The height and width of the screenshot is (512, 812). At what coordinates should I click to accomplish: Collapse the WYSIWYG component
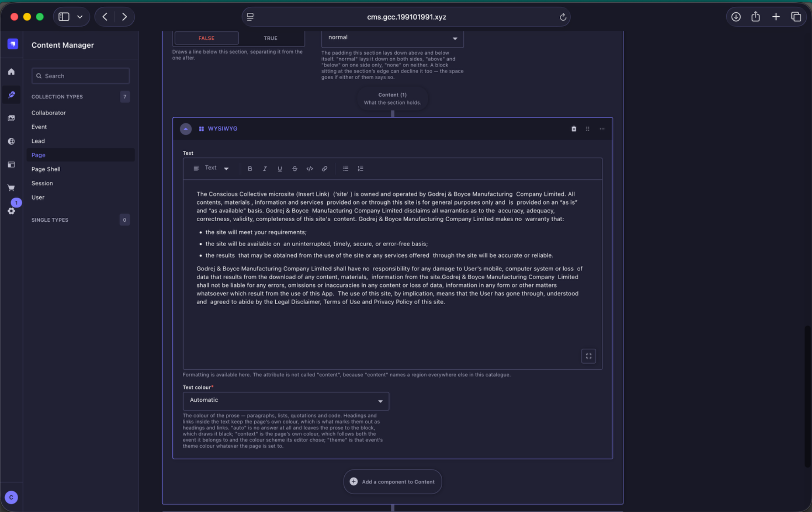(186, 128)
